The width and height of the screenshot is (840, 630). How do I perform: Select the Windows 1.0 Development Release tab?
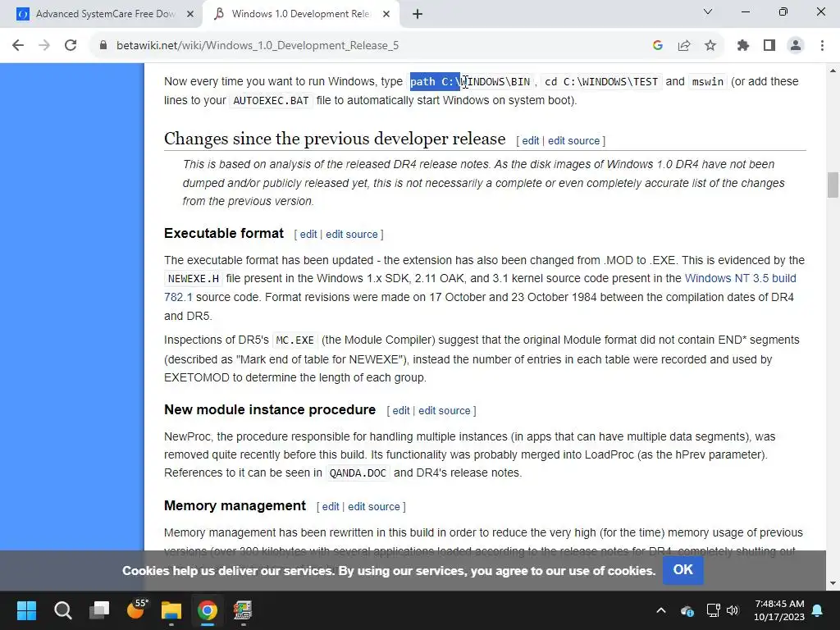pyautogui.click(x=300, y=15)
